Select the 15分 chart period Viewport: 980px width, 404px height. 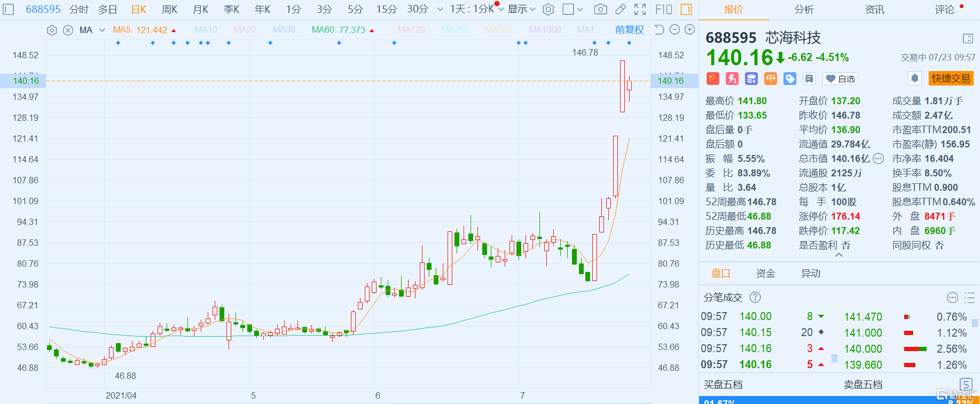(x=387, y=9)
